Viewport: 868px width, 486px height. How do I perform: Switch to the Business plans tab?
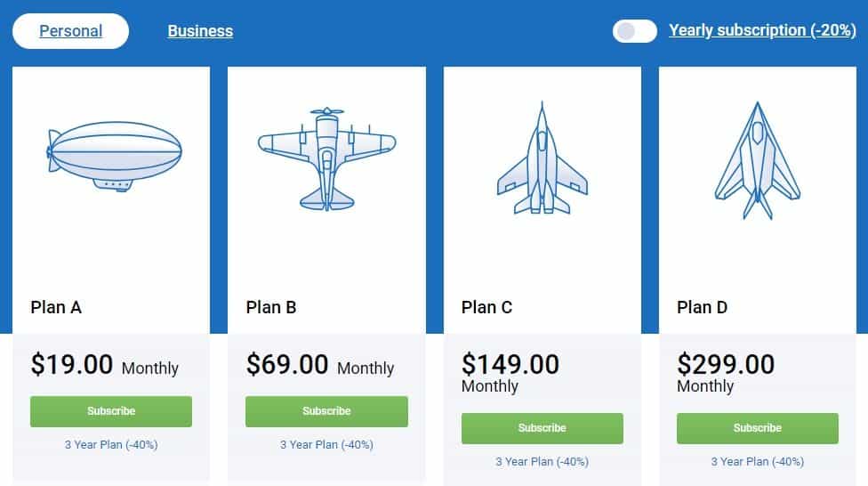(200, 31)
